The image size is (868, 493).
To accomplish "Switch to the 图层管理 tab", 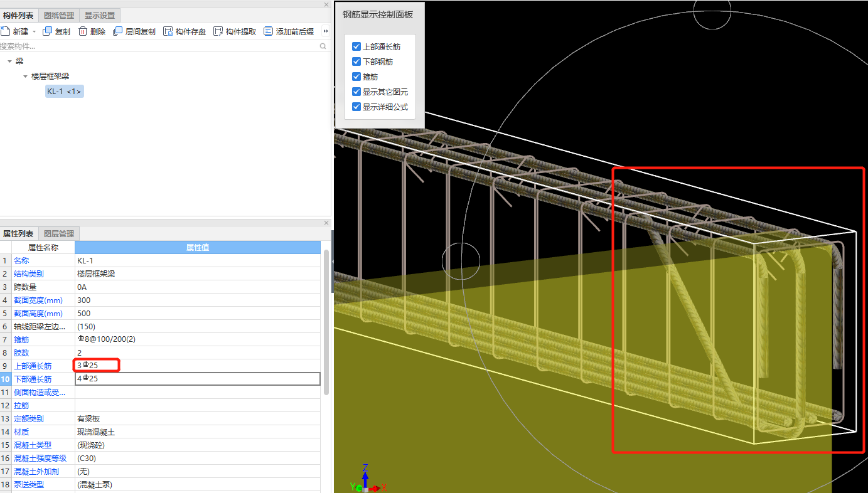I will click(59, 233).
